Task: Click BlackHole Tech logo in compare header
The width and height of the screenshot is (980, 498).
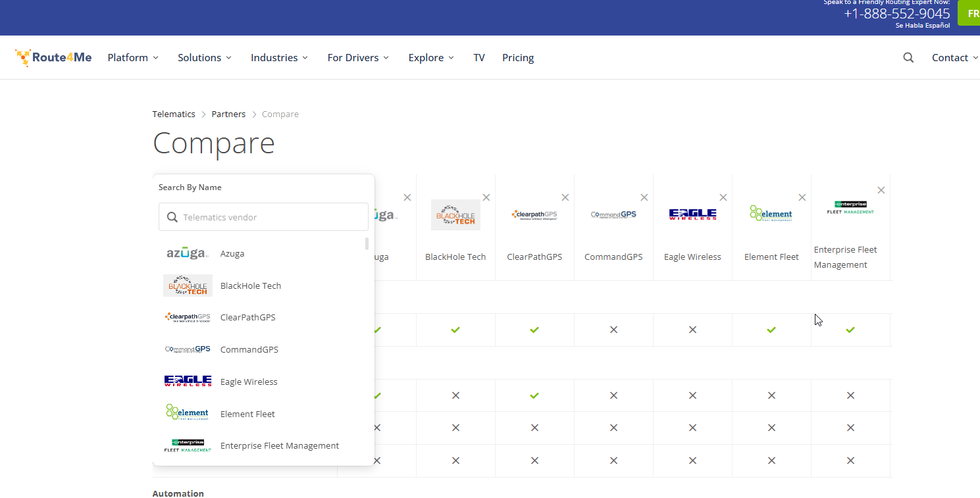Action: pyautogui.click(x=455, y=215)
